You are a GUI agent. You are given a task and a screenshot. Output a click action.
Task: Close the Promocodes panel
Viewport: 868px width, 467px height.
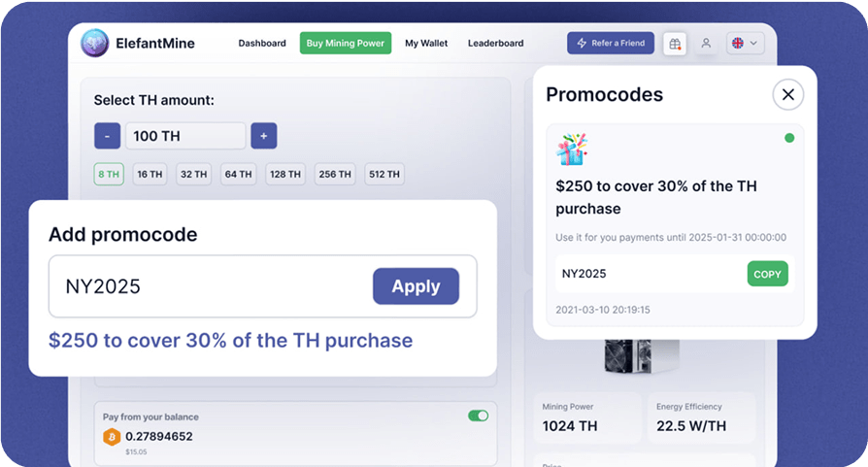coord(788,94)
